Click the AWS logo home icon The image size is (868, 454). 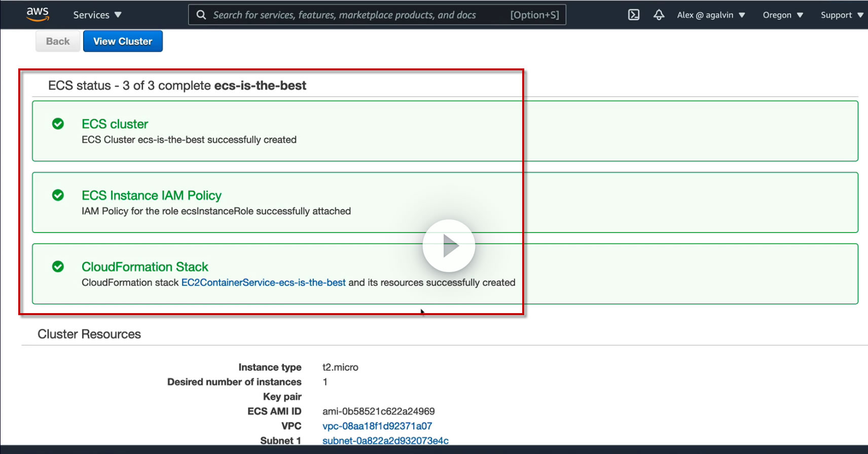click(x=38, y=14)
